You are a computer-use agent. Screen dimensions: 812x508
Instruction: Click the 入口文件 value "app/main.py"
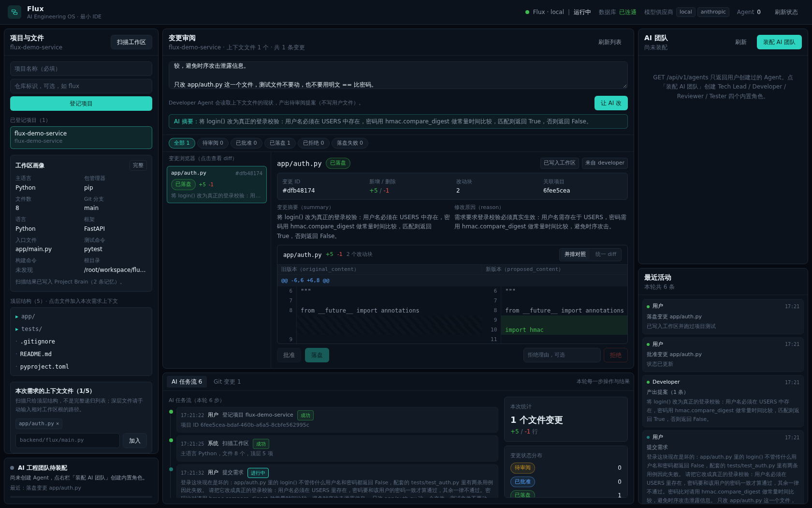coord(33,249)
